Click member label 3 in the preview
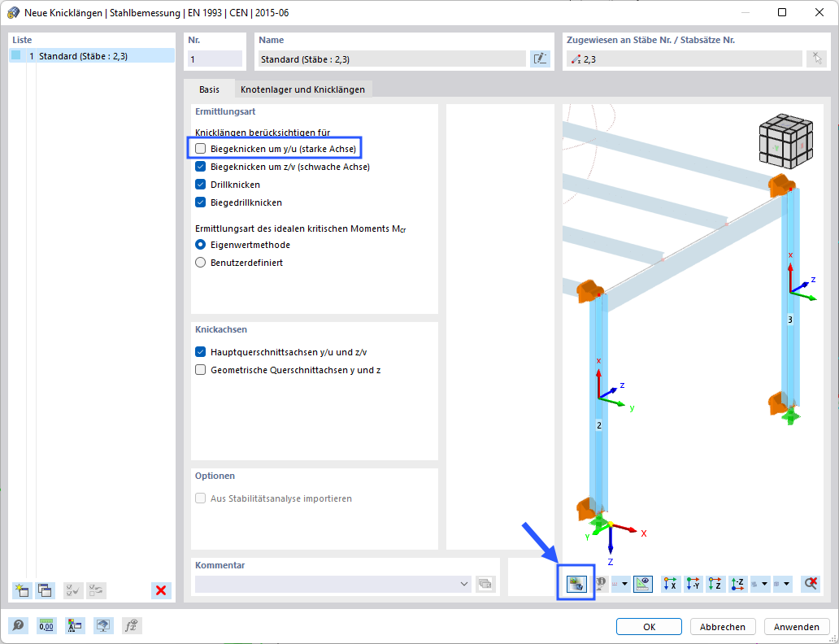Screen dimensions: 839x644 [789, 320]
